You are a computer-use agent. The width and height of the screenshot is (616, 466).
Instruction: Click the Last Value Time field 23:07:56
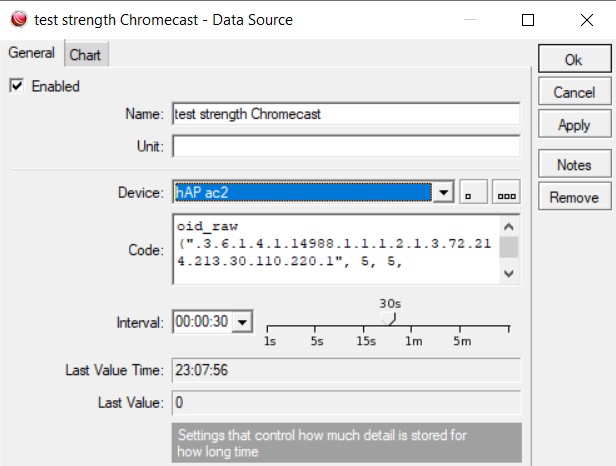[346, 370]
